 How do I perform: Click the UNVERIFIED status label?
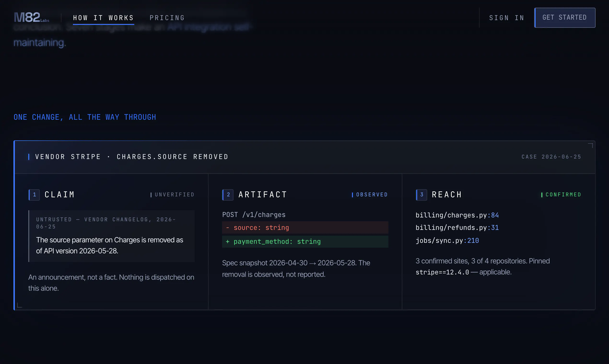coord(172,195)
